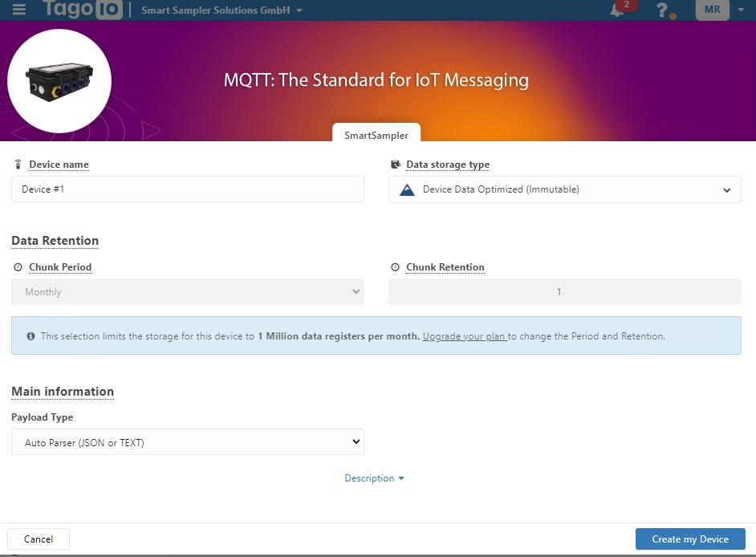
Task: Click the Chunk Period label
Action: pyautogui.click(x=60, y=267)
